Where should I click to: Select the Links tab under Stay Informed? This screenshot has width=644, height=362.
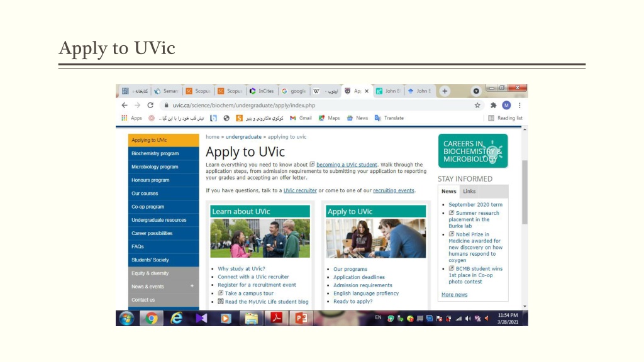(469, 191)
